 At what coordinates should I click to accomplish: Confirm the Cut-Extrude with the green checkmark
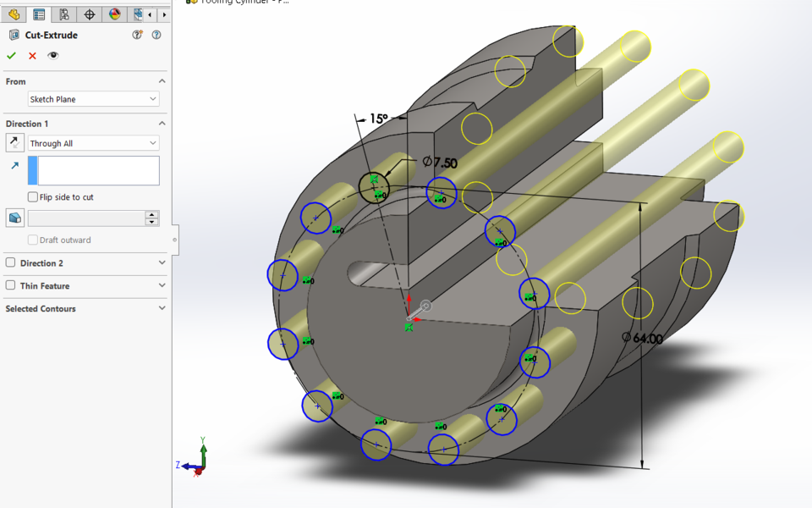(11, 54)
